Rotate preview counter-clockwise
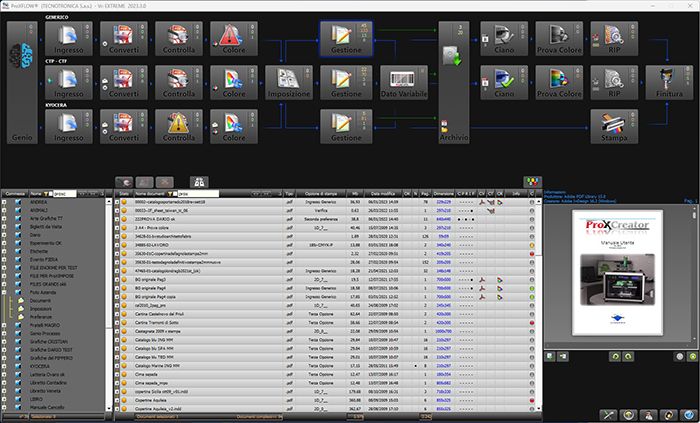Viewport: 700px width, 423px height. 615,357
